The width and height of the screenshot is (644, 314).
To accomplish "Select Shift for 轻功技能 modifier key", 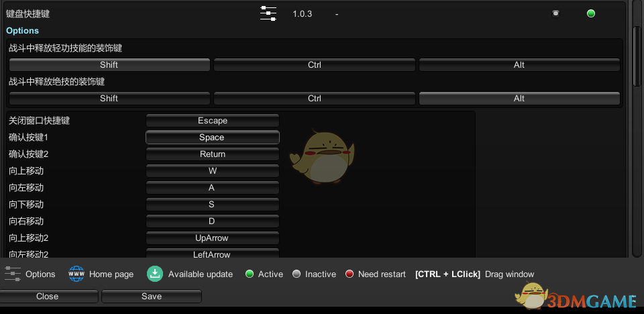I will (109, 65).
